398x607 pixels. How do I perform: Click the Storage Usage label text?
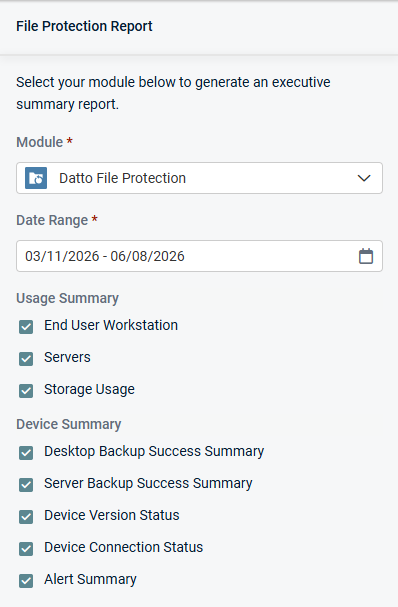click(89, 389)
